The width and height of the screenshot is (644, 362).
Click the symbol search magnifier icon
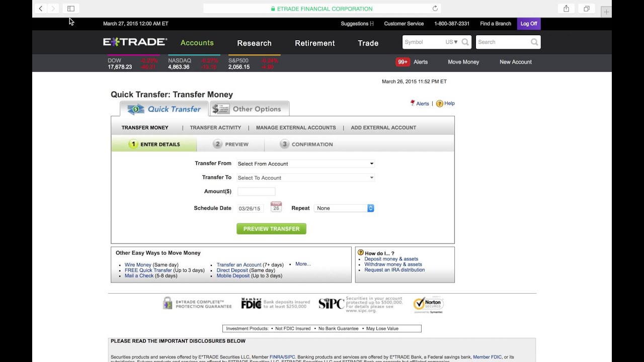click(x=465, y=42)
